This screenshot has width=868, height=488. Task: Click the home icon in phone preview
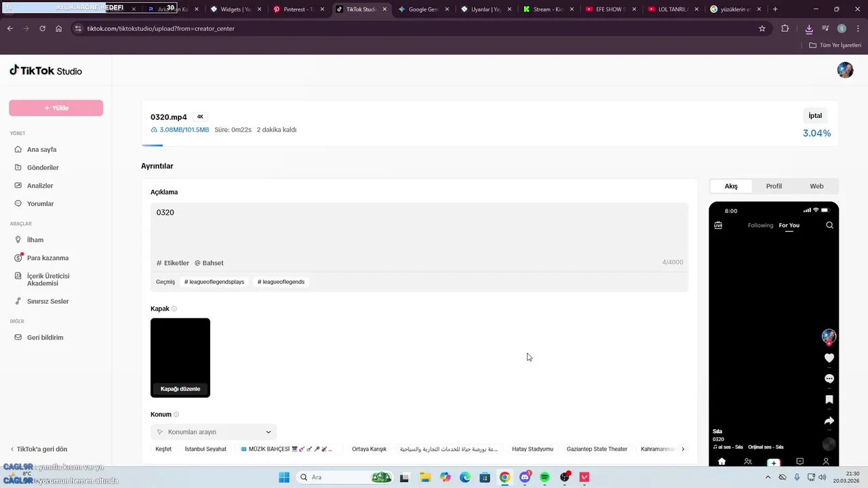tap(722, 462)
